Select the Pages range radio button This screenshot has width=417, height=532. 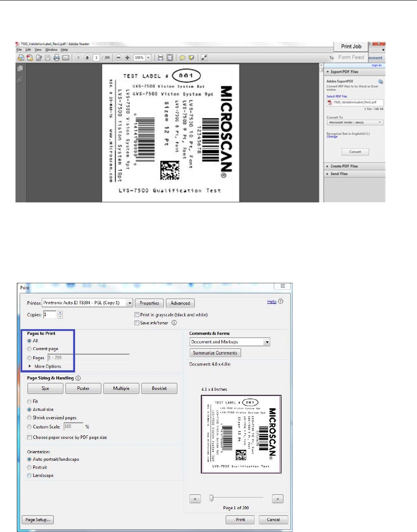click(x=29, y=358)
